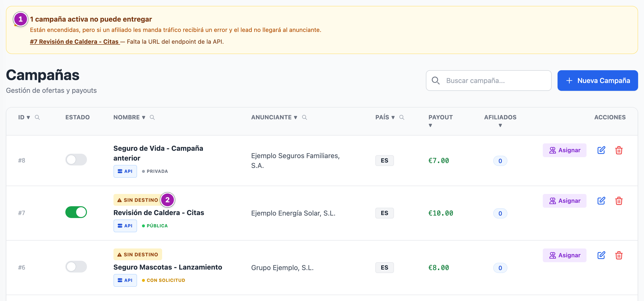Click the API badge on Seguro de Vida

pyautogui.click(x=125, y=171)
